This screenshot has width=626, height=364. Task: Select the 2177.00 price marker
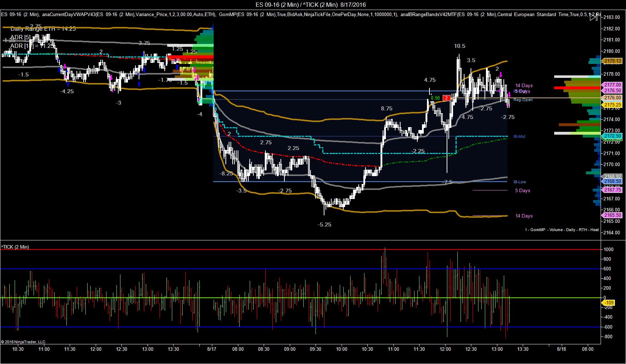[x=613, y=85]
